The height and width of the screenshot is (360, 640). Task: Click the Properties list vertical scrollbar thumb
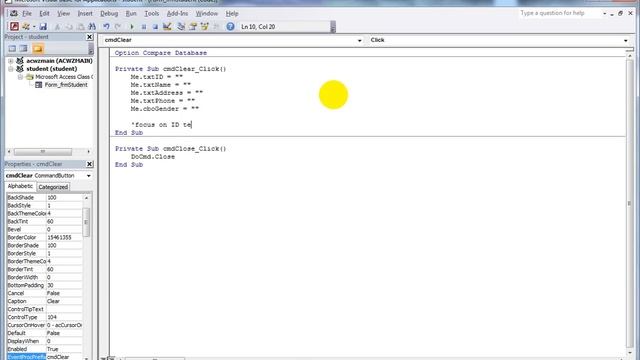click(86, 222)
